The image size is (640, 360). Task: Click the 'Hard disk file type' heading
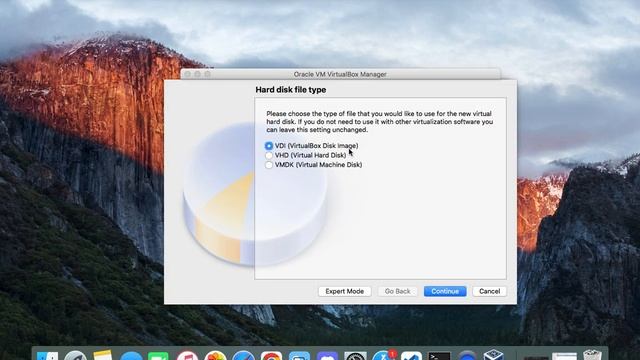pyautogui.click(x=291, y=90)
